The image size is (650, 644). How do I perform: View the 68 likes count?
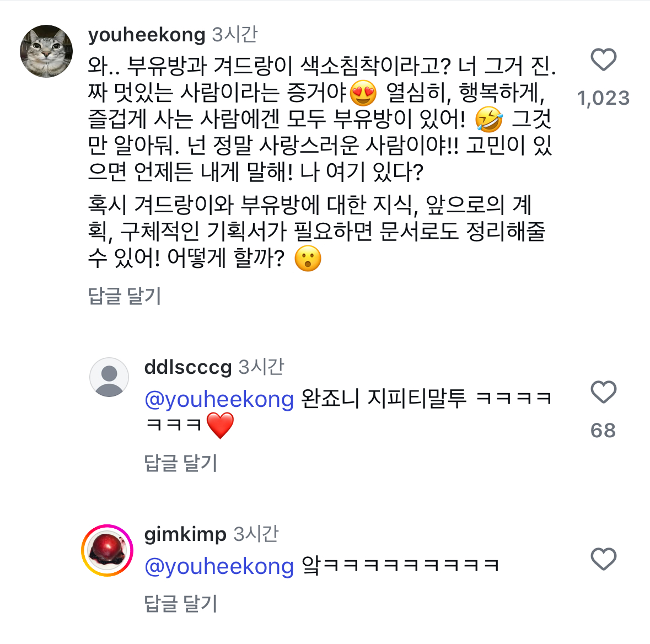pos(603,431)
